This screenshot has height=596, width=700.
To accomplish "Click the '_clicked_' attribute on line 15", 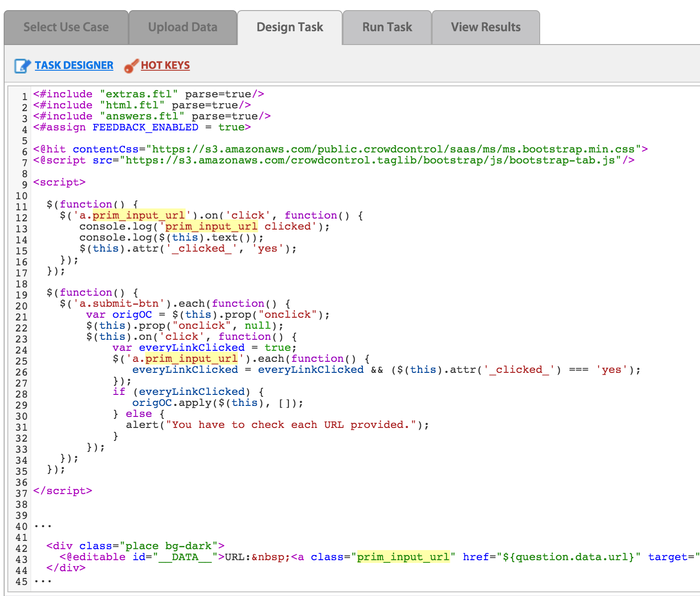I will (202, 248).
